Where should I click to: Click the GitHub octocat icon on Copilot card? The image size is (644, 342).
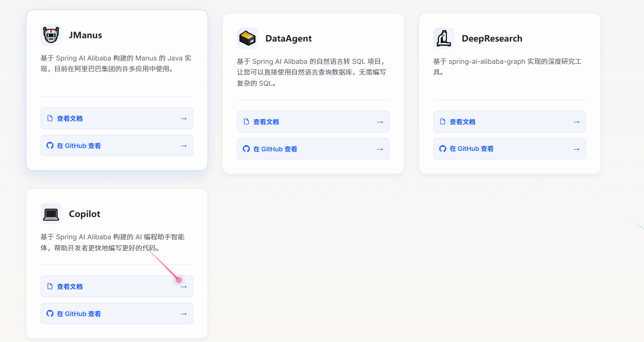tap(50, 313)
